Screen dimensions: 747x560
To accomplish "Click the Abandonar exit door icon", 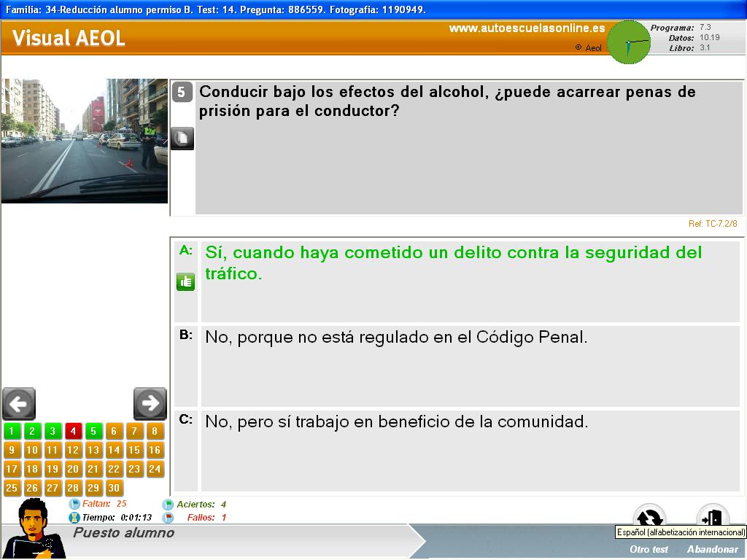I will [712, 517].
